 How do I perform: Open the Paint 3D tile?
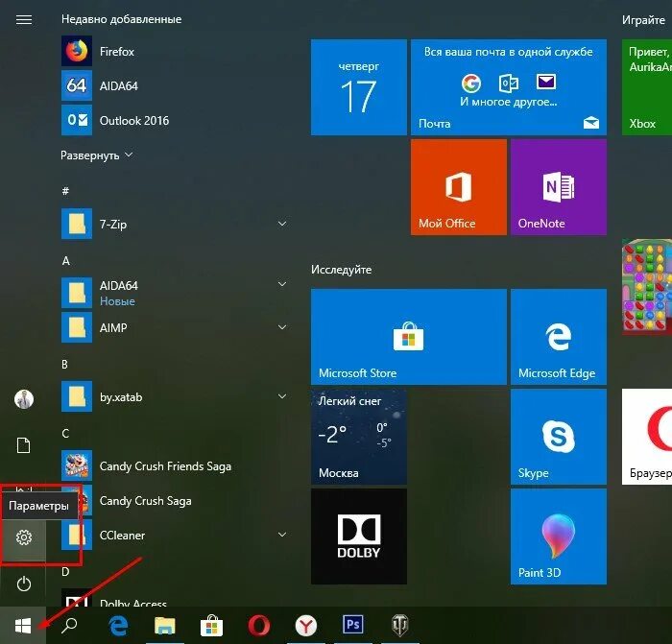point(559,537)
